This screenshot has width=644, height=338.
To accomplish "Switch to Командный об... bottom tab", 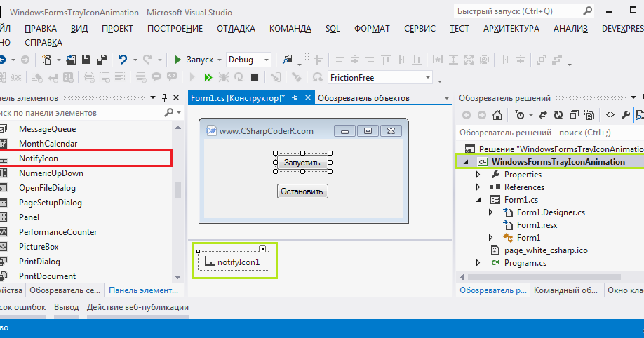I will coord(565,290).
